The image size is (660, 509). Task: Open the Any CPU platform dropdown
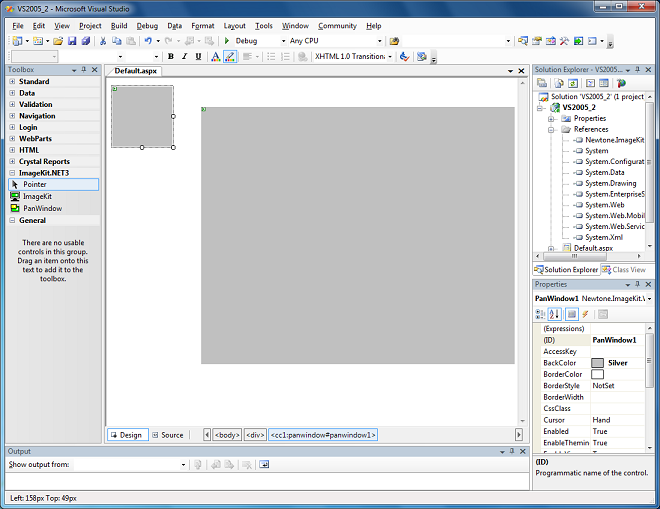click(x=380, y=41)
